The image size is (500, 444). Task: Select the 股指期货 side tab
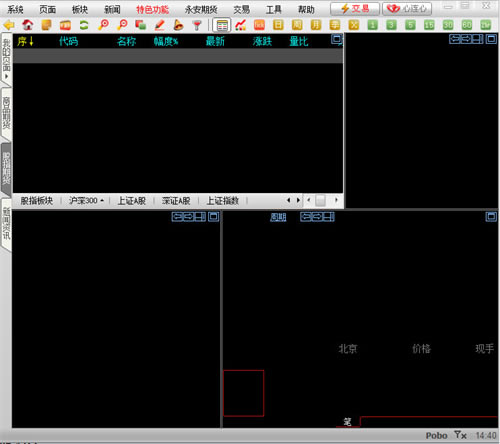pos(7,169)
